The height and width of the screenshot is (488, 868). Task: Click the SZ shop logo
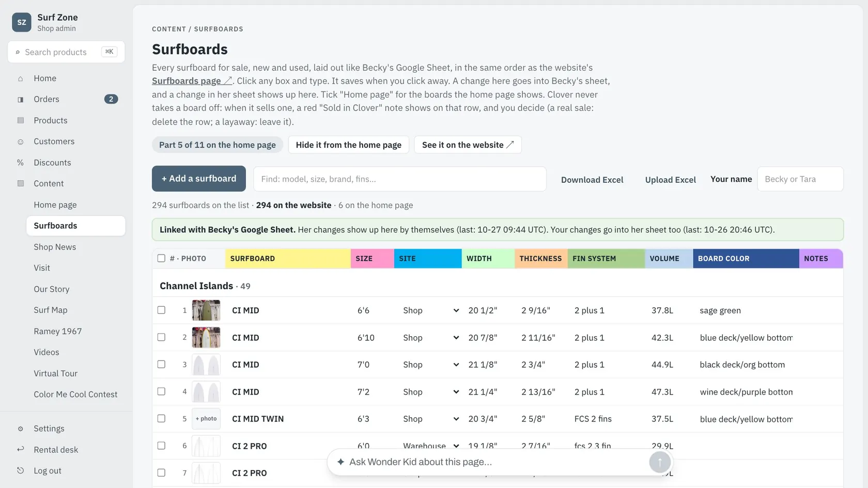click(x=22, y=22)
